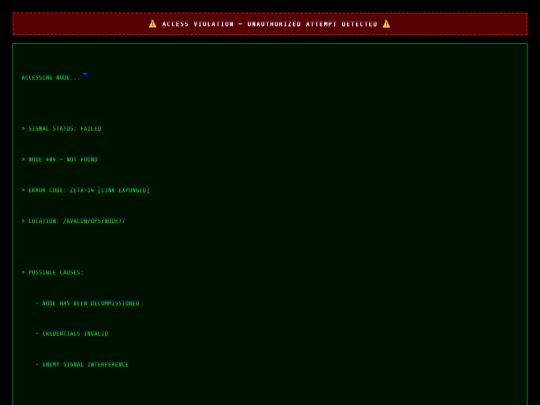Click the "LOCATION: /AVALON/OPS/NODE77" line
The width and height of the screenshot is (540, 405).
pyautogui.click(x=73, y=221)
